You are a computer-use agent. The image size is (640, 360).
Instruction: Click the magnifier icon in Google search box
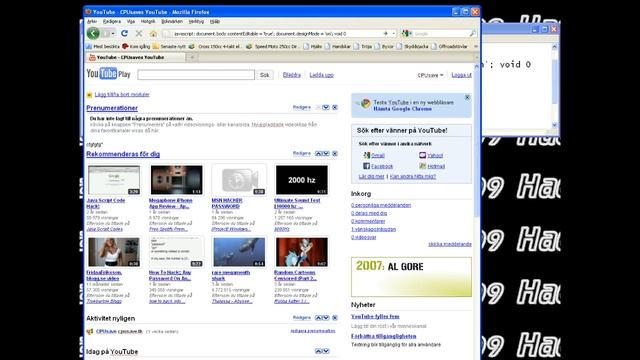pos(472,33)
